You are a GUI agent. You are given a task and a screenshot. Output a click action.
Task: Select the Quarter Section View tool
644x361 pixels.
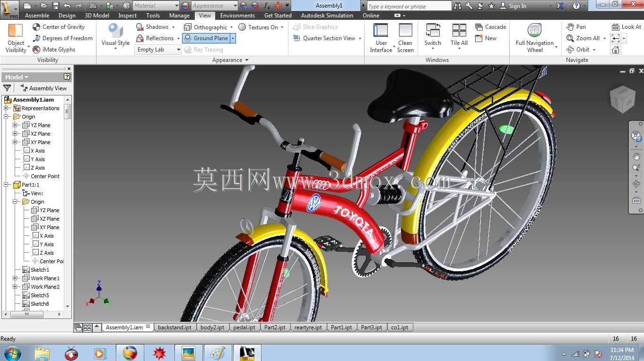[324, 38]
